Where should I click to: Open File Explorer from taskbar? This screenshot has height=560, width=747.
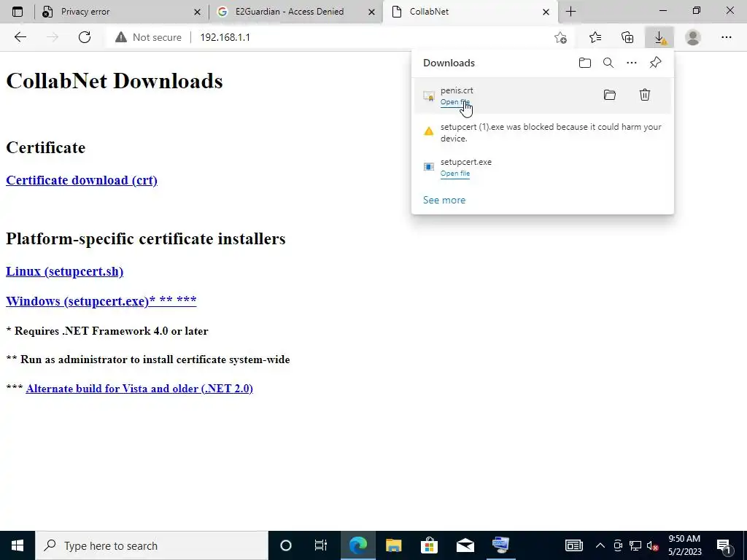[x=393, y=545]
